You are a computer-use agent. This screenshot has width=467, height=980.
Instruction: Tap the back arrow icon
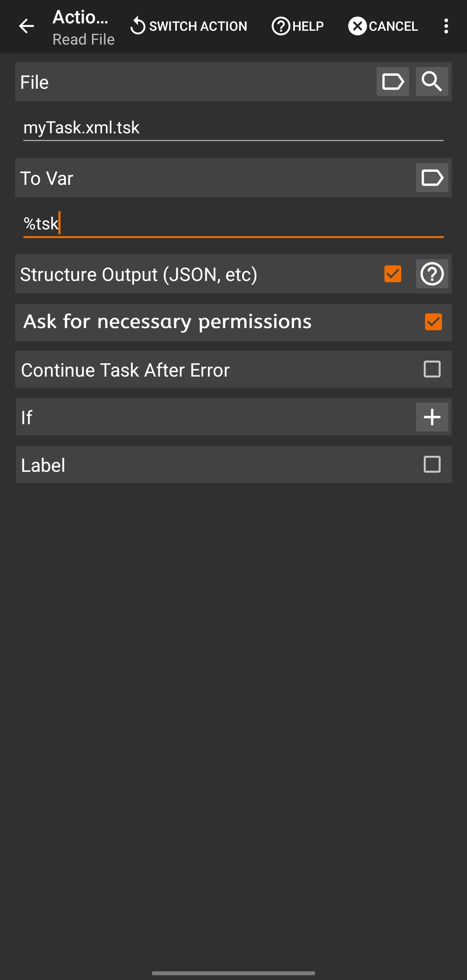26,26
